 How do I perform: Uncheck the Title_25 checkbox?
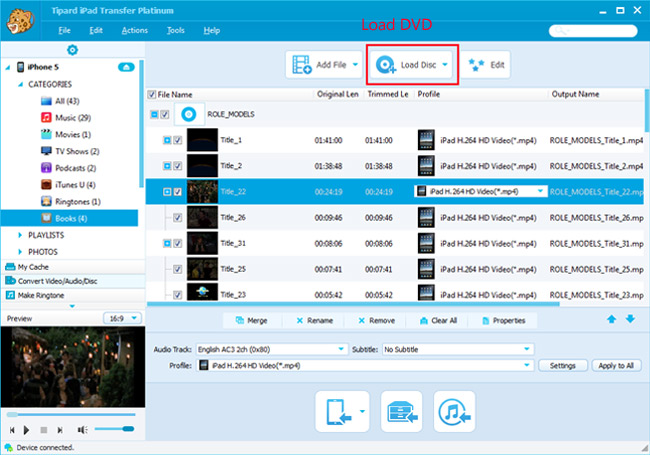[177, 269]
